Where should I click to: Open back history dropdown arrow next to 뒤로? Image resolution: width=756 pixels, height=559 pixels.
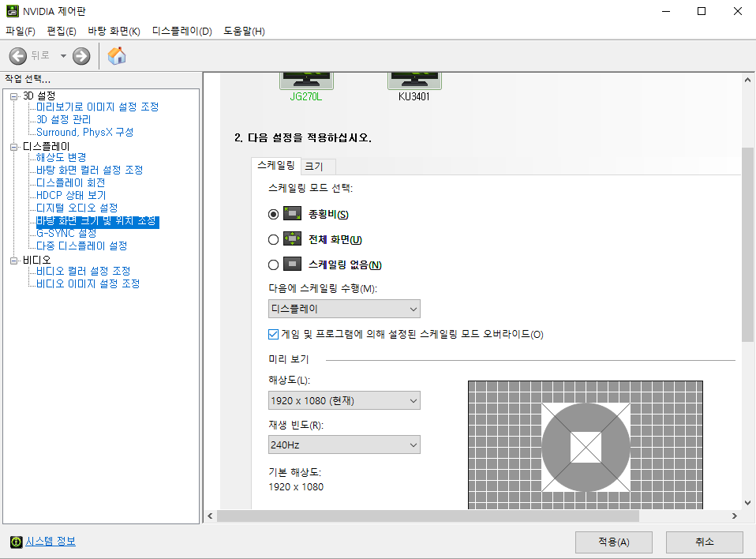63,56
